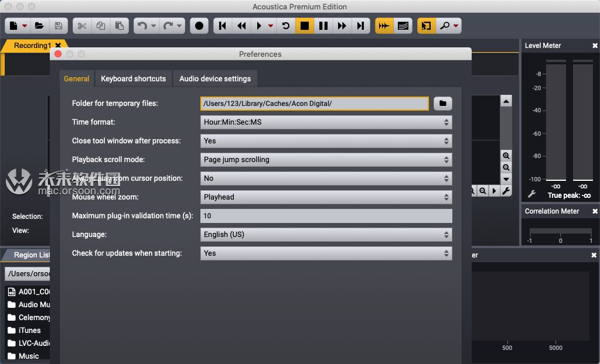
Task: Jump to the start with skip-back icon
Action: [222, 26]
